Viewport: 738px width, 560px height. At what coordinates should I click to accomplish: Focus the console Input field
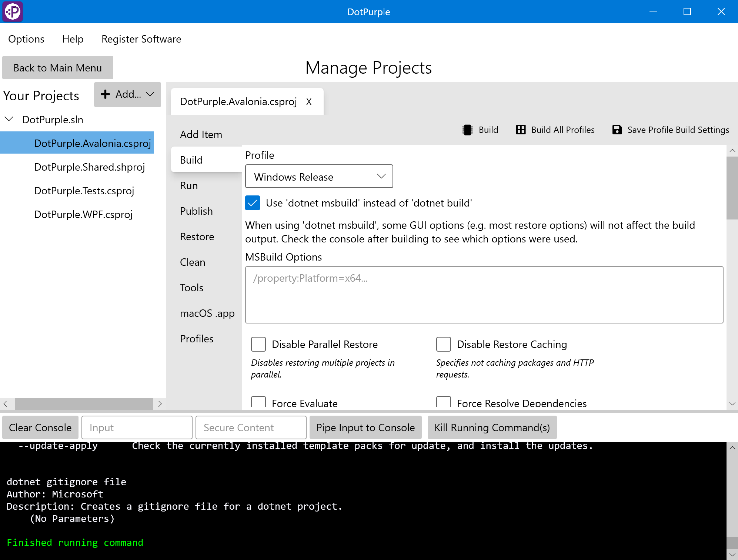pos(137,427)
